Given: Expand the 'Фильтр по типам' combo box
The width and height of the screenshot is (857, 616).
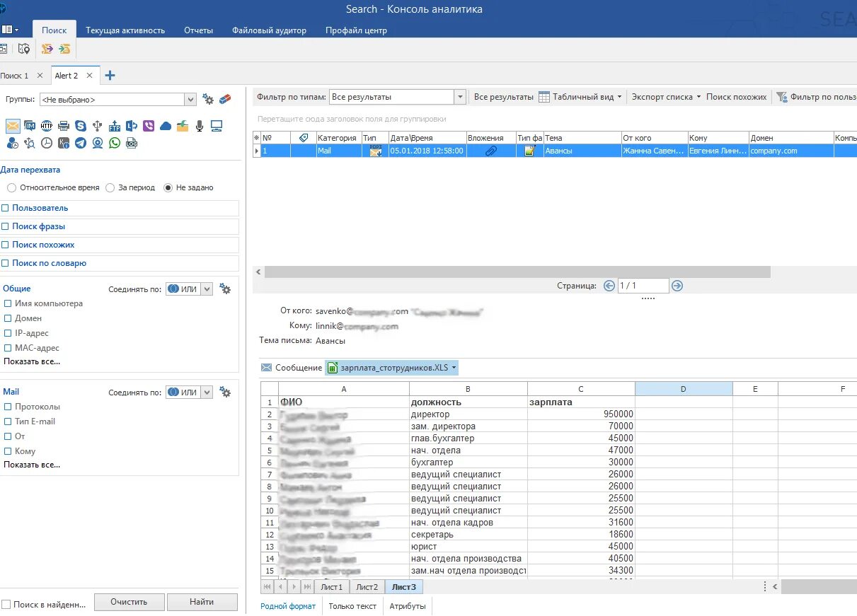Looking at the screenshot, I should [x=460, y=97].
